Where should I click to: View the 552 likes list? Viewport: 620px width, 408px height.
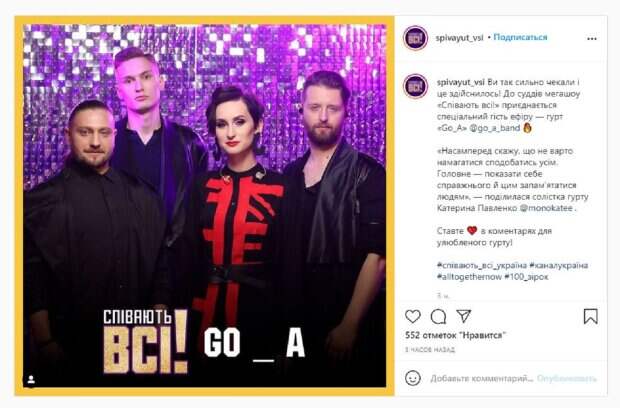pyautogui.click(x=456, y=335)
